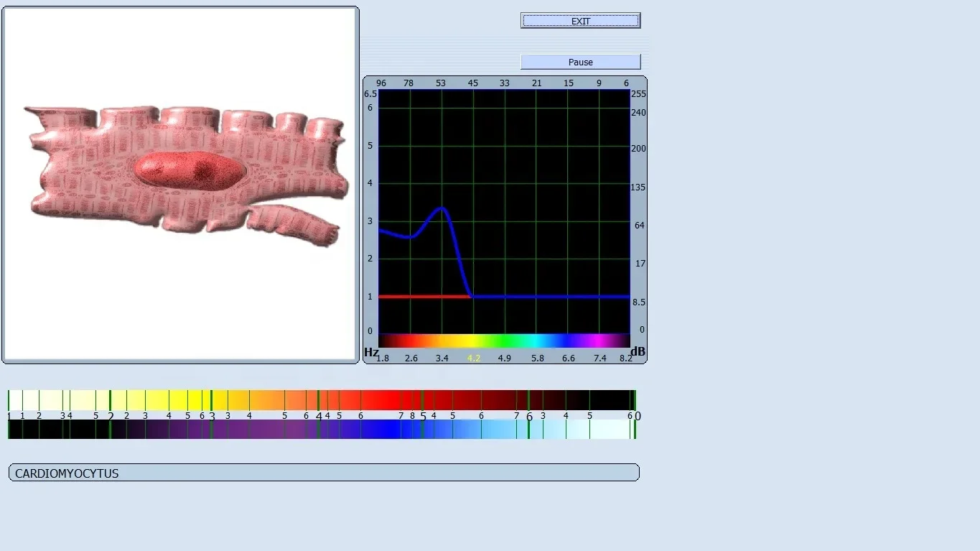Click the large marker 2 on the color scale
Screen dimensions: 980x551
point(111,416)
